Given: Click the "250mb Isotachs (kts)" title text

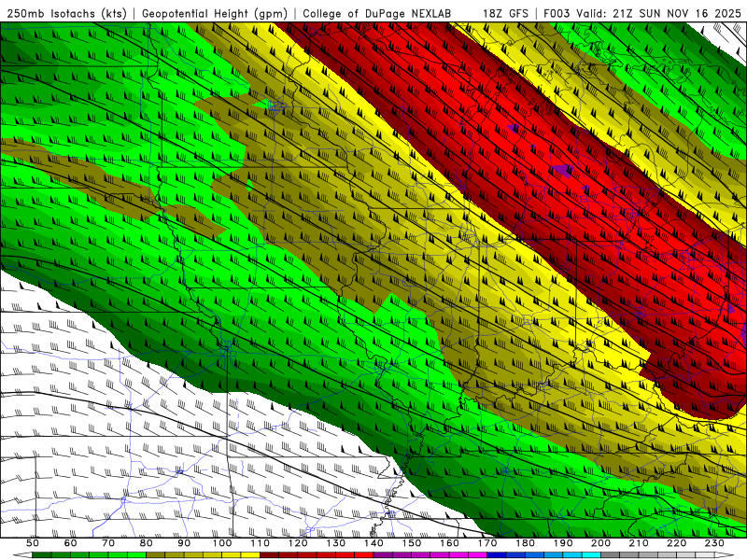Looking at the screenshot, I should click(66, 13).
